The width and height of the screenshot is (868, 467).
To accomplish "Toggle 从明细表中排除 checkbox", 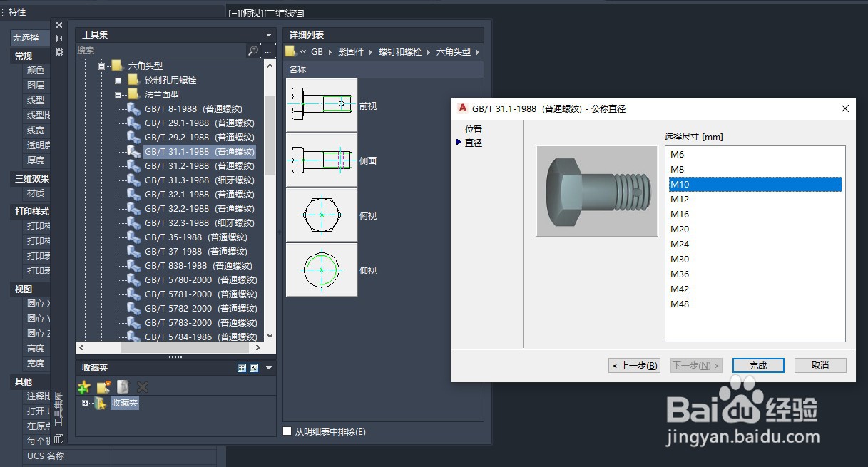I will tap(287, 431).
